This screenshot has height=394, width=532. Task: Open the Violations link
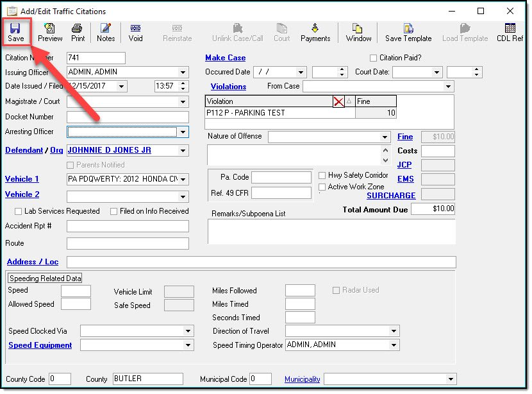228,86
